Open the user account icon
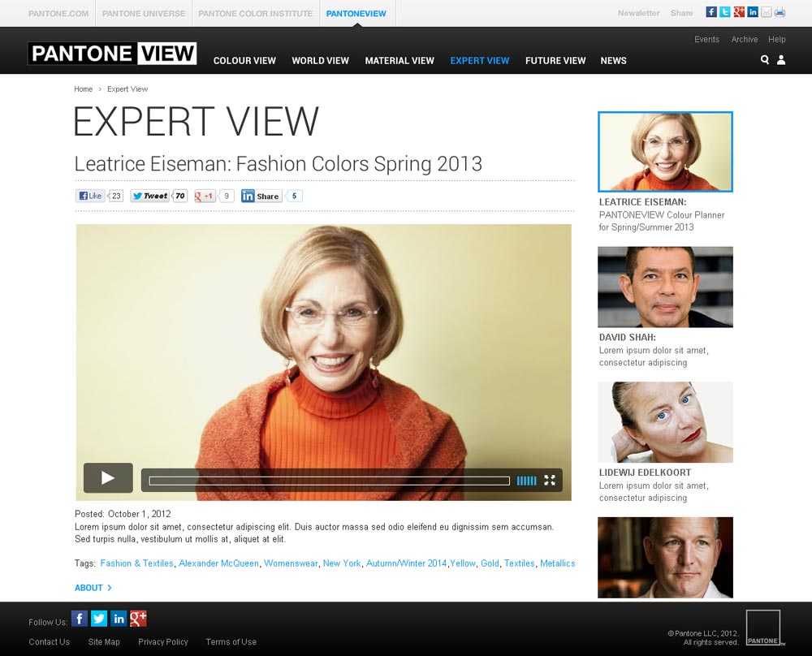The height and width of the screenshot is (656, 812). point(781,60)
